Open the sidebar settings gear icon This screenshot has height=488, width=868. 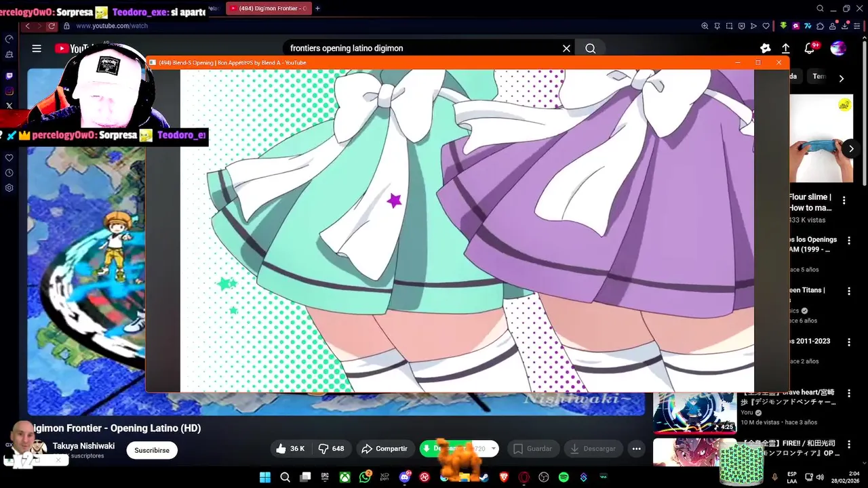(x=9, y=188)
